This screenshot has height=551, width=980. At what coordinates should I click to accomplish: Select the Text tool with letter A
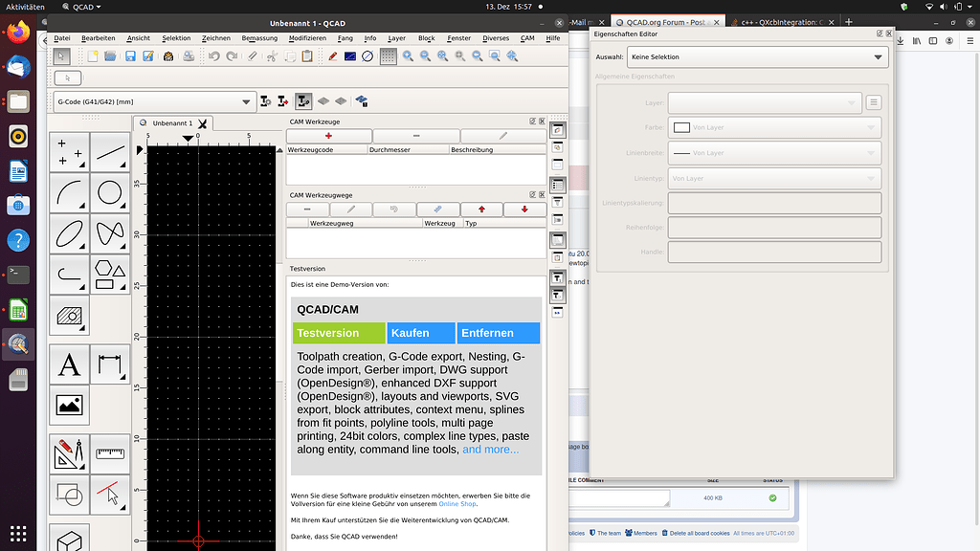click(x=69, y=364)
